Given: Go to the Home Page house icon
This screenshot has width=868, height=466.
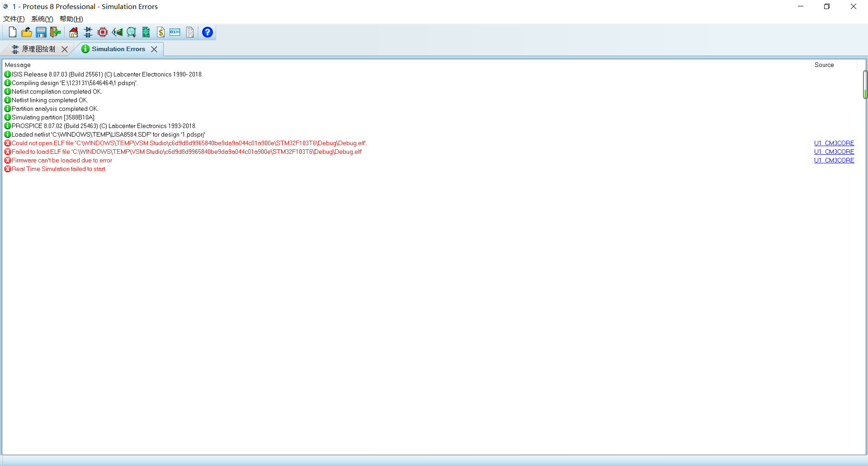Looking at the screenshot, I should [74, 32].
